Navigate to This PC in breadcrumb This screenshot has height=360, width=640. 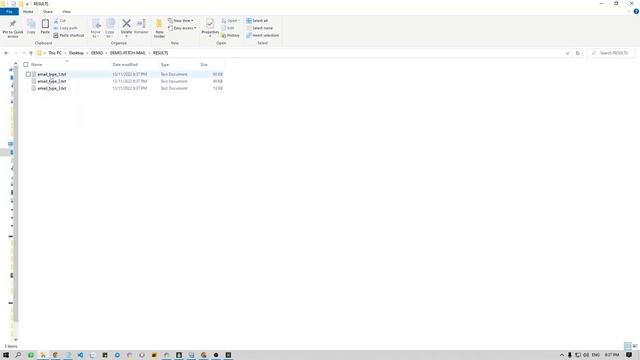[x=55, y=53]
